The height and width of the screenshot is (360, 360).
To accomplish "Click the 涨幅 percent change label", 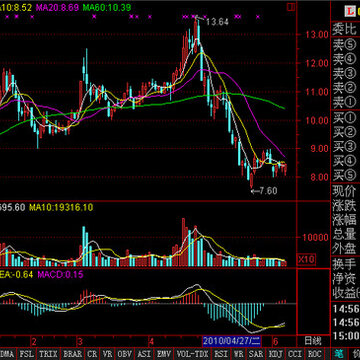I will click(344, 220).
